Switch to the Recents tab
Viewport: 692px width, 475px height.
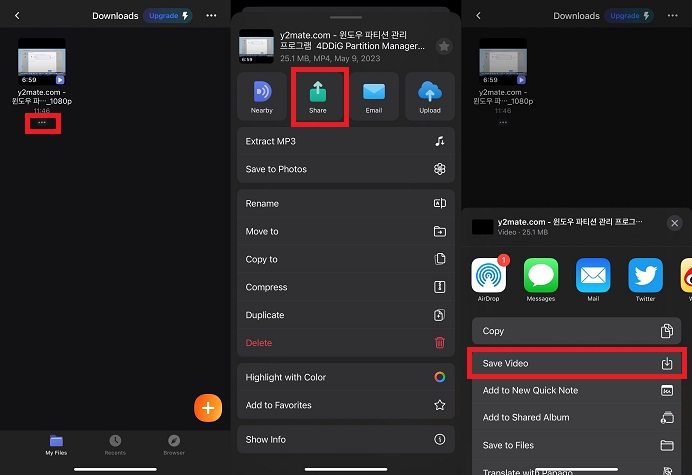pos(115,445)
